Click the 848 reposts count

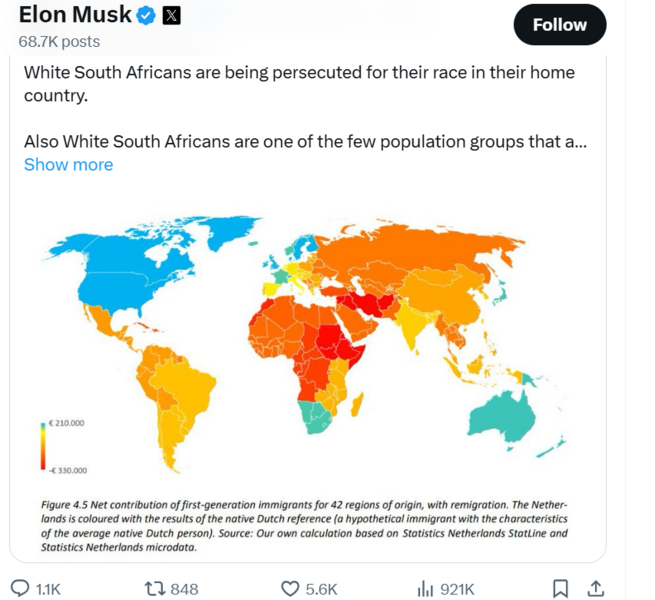click(184, 589)
